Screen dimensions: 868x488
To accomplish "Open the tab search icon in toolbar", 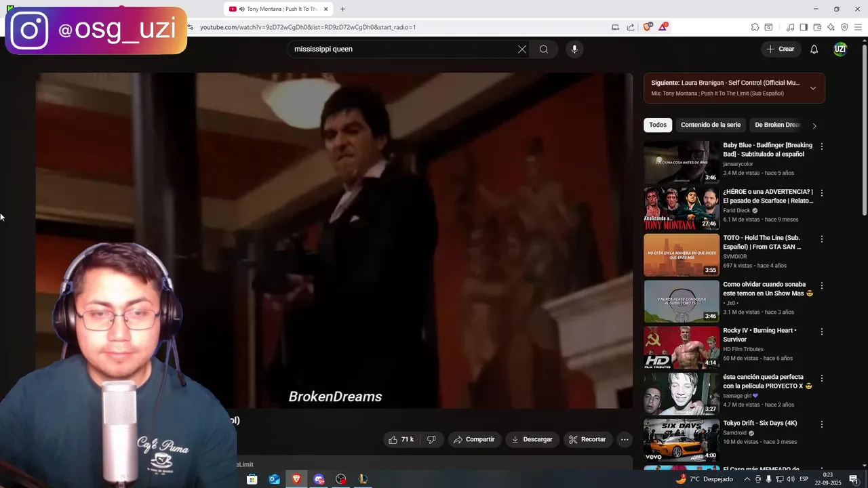I will click(x=768, y=27).
